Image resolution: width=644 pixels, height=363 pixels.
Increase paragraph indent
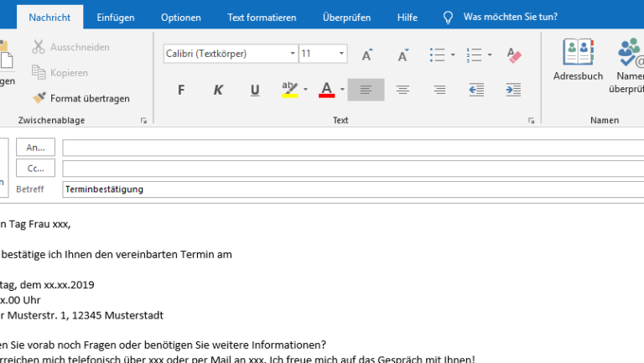(x=513, y=90)
